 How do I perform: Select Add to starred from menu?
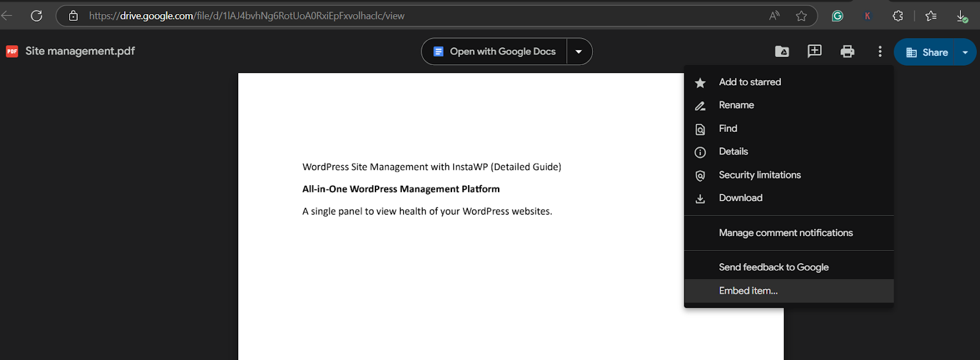[x=788, y=82]
